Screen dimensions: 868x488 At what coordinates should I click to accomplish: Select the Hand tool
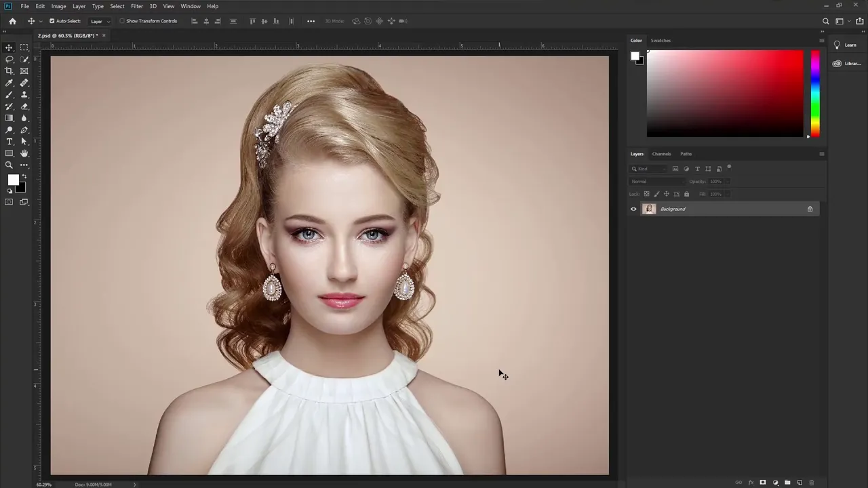[24, 153]
